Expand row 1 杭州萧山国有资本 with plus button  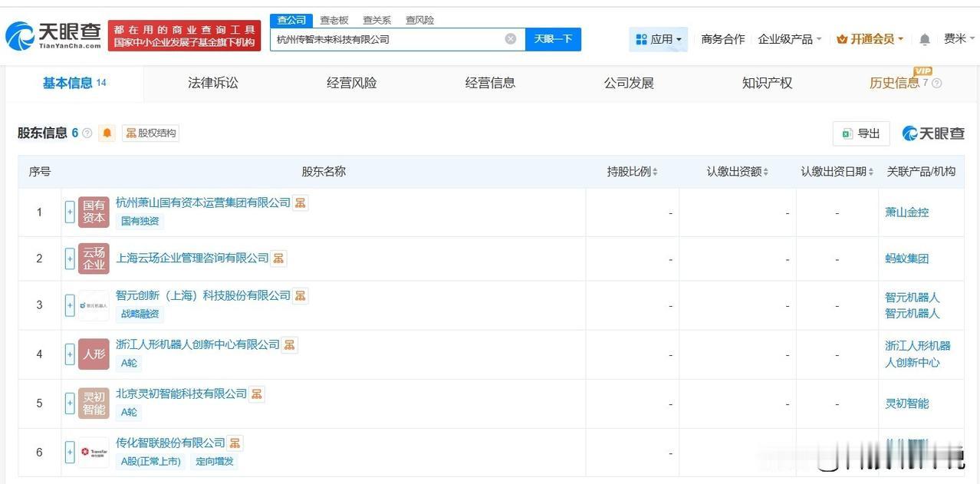click(70, 212)
